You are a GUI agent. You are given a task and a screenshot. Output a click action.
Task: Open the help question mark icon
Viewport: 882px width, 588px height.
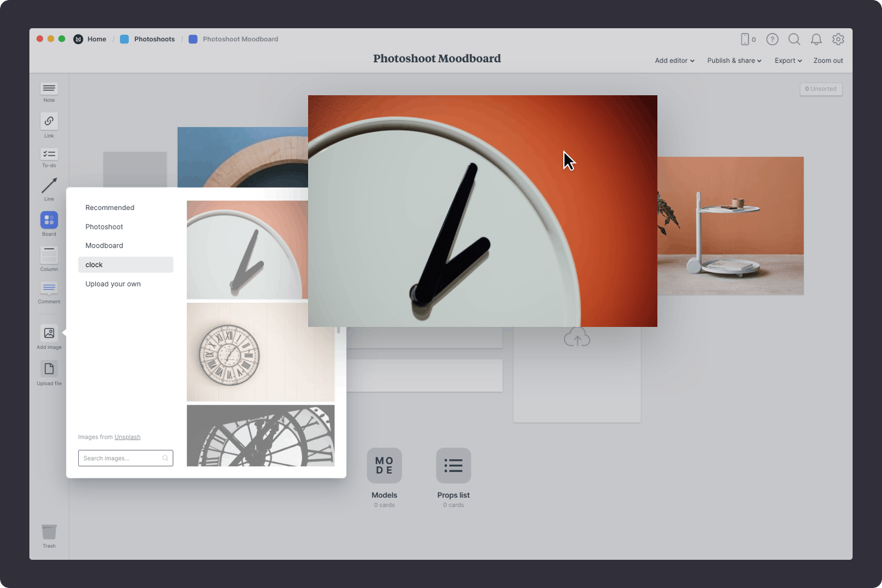click(772, 39)
